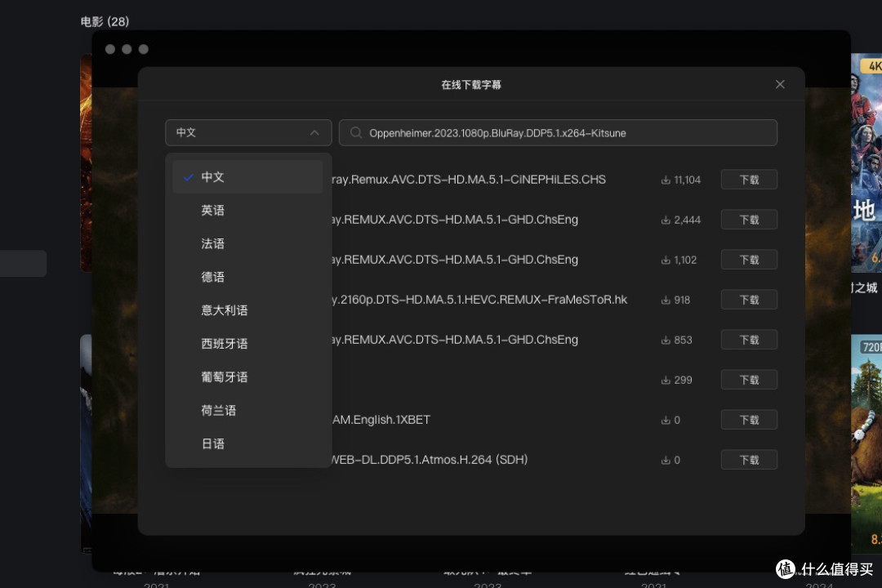Pick 意大利语 from the dropdown
This screenshot has height=588, width=882.
point(247,310)
